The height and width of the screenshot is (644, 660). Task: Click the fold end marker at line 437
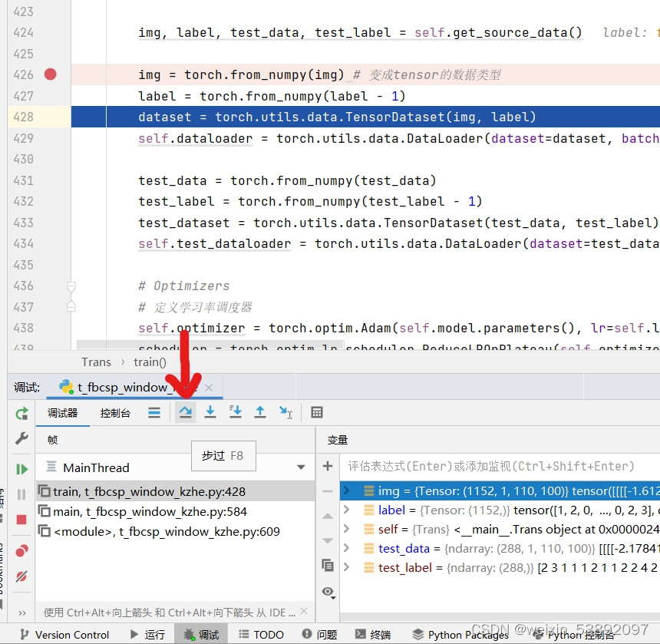[x=71, y=306]
